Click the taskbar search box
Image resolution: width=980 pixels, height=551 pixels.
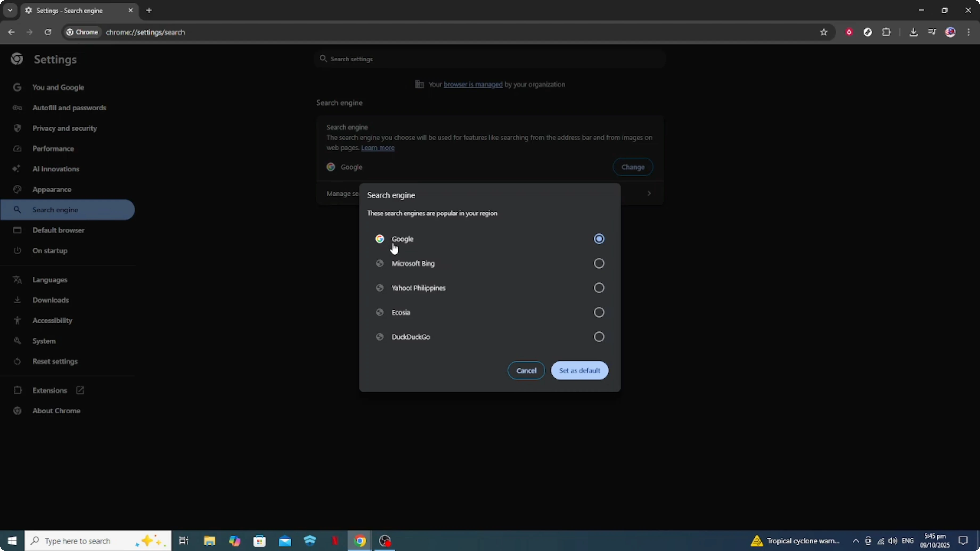pos(98,541)
